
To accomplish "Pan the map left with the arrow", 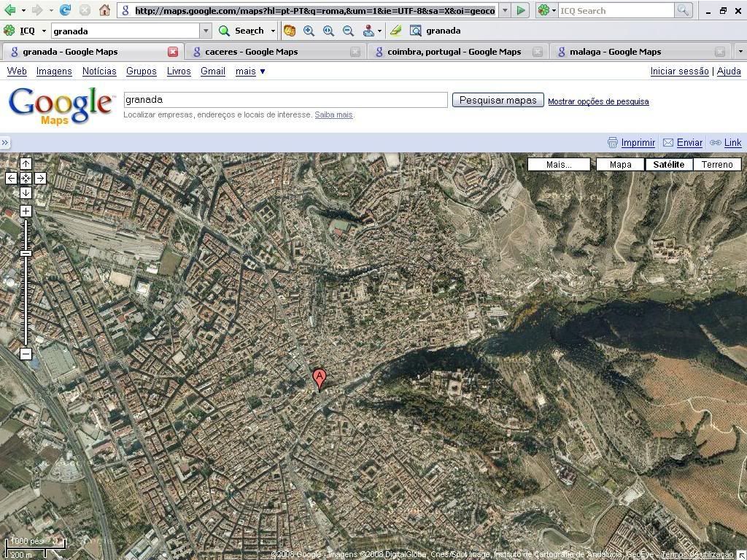I will point(11,178).
